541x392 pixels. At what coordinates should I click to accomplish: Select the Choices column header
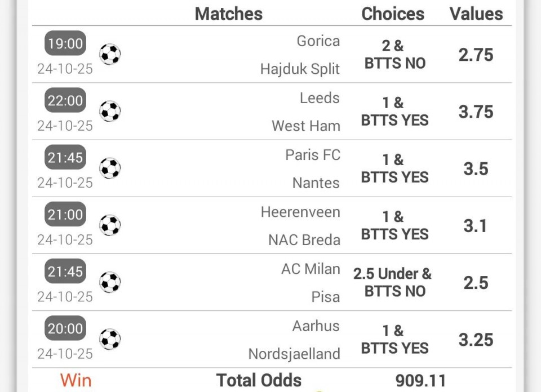(x=393, y=14)
